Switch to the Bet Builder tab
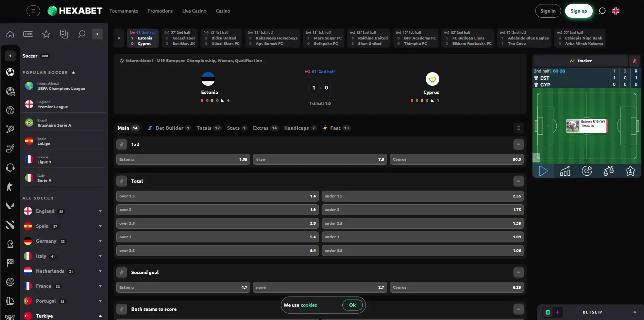Screen dimensions: 644x320 (x=169, y=128)
